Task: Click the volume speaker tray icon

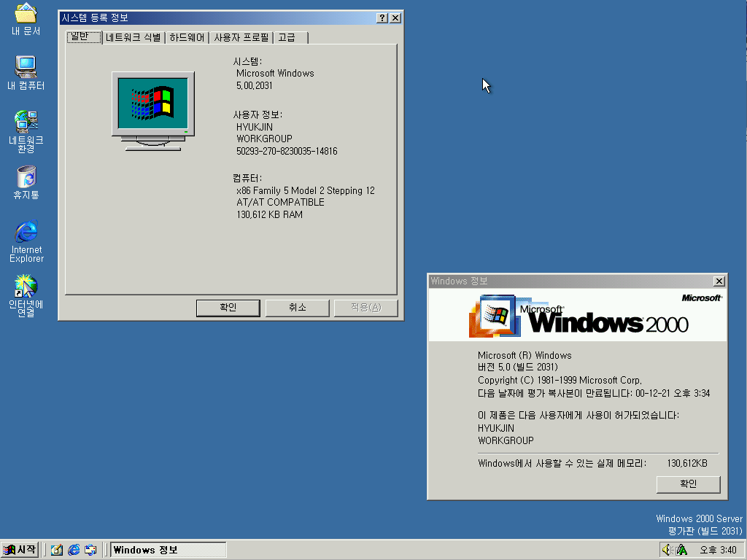Action: point(666,550)
